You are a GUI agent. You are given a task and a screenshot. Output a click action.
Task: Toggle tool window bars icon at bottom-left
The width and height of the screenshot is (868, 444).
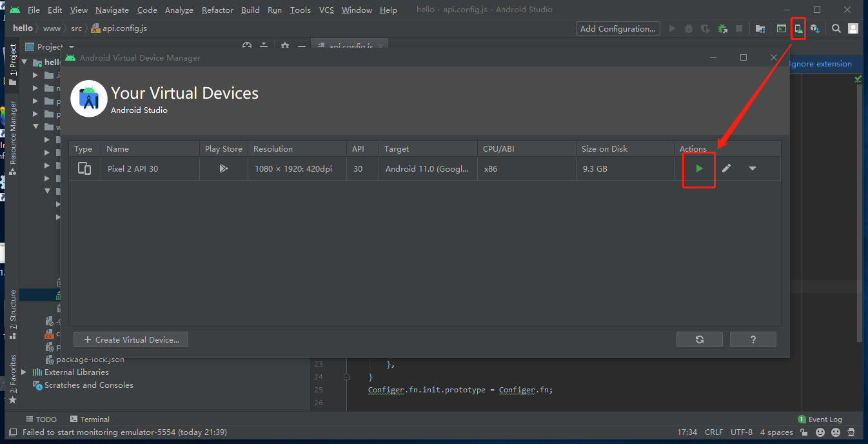12,432
